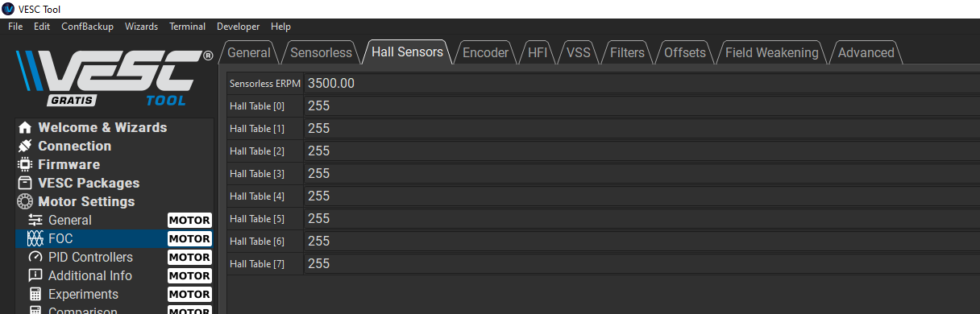
Task: Click the Hall Table [3] value field
Action: [x=642, y=174]
